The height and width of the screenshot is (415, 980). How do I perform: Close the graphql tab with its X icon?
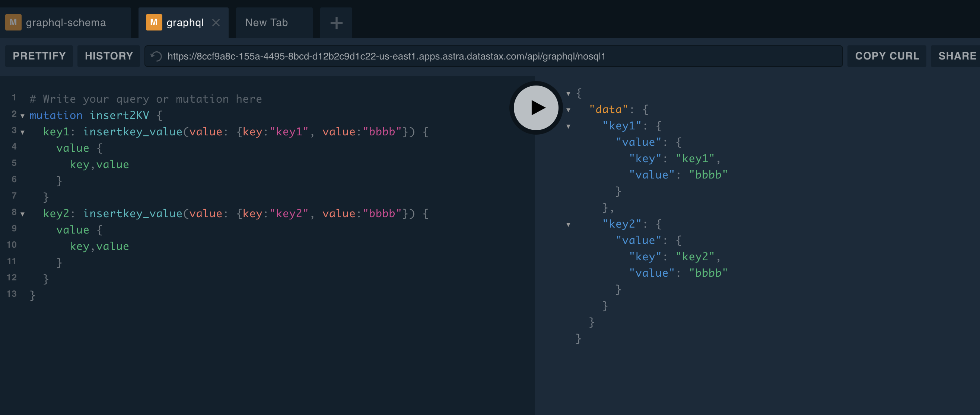(x=216, y=23)
